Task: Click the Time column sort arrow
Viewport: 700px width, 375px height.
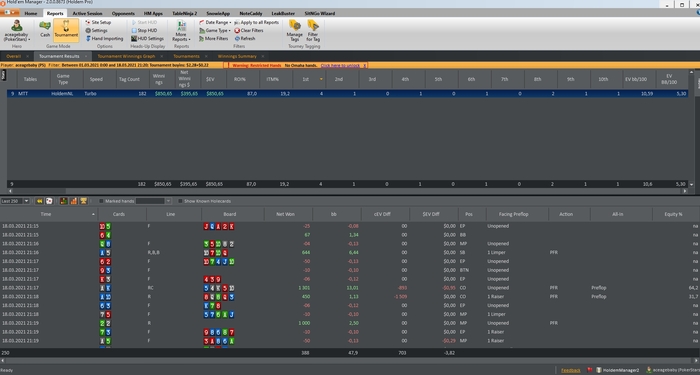Action: [93, 214]
